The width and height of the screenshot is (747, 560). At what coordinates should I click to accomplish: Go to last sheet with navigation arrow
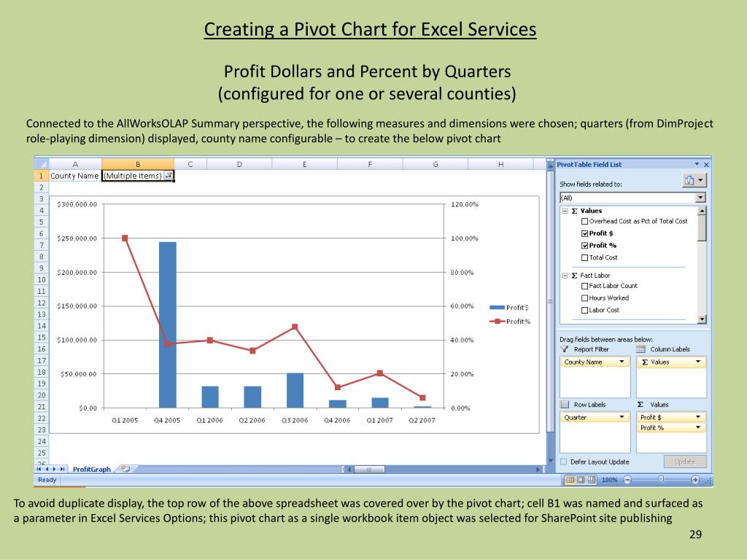coord(62,469)
